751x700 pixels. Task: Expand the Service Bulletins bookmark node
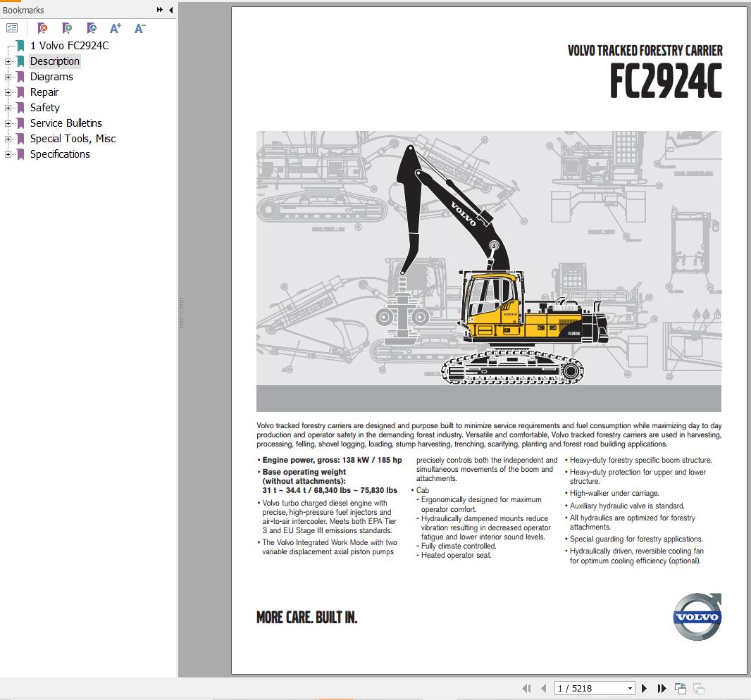tap(8, 123)
